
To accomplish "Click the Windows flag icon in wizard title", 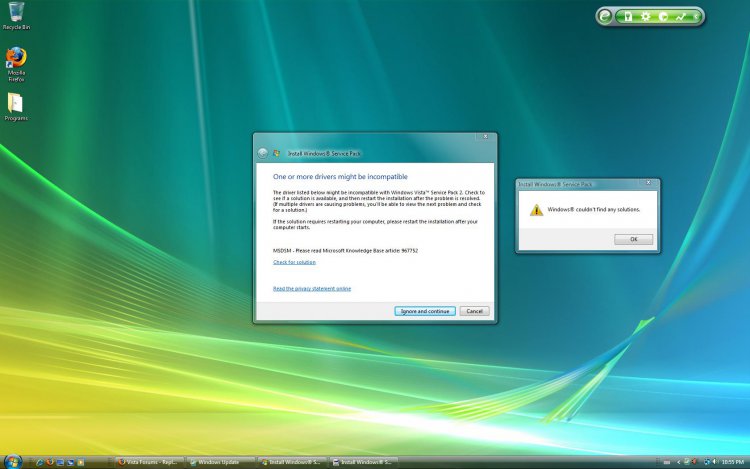I will 276,153.
